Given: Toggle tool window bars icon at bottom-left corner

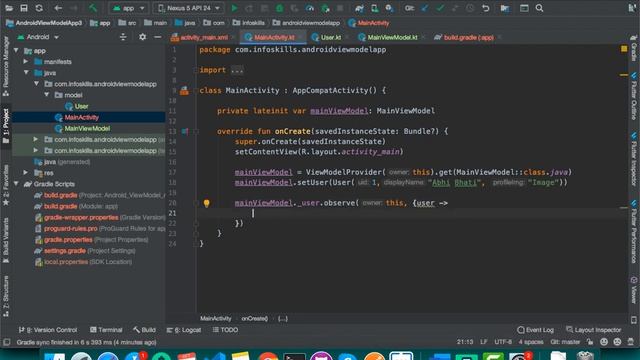Looking at the screenshot, I should 7,342.
